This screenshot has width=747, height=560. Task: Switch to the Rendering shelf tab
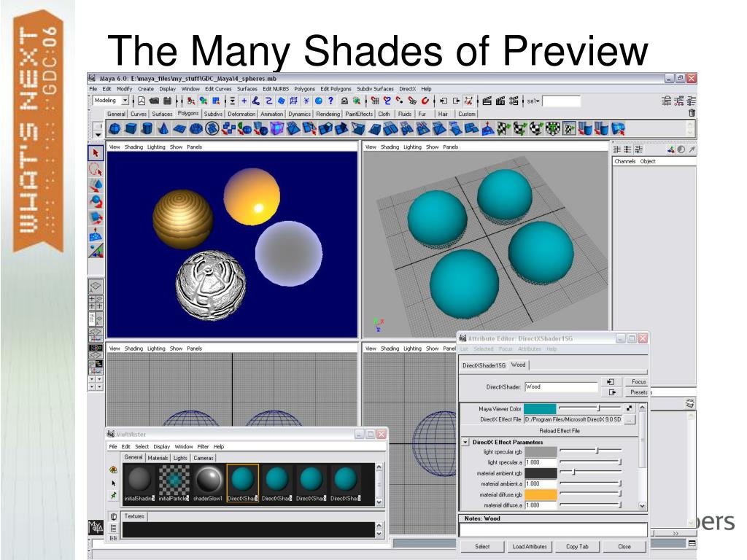pyautogui.click(x=328, y=114)
